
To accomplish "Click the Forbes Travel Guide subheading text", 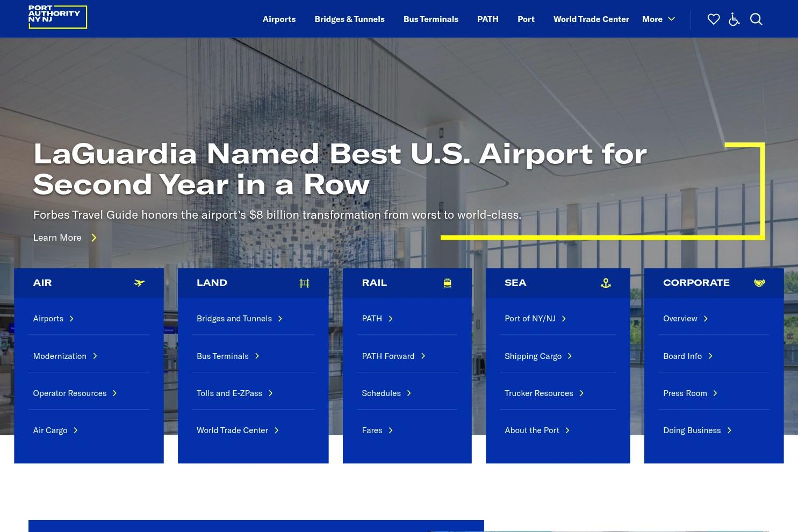I will (277, 215).
